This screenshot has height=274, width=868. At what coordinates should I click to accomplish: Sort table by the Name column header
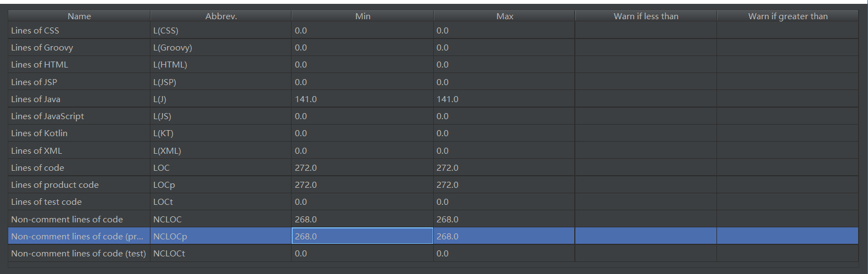(x=79, y=16)
